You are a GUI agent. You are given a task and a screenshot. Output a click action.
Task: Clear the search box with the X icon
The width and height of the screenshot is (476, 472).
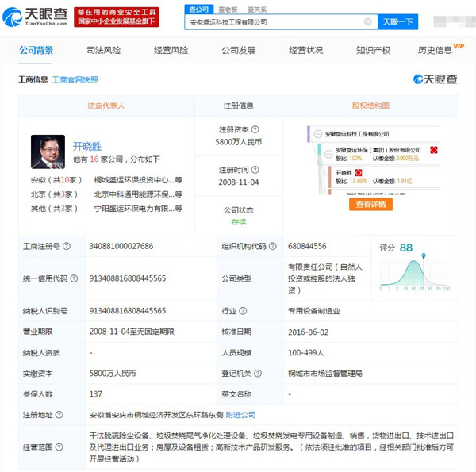click(x=368, y=22)
